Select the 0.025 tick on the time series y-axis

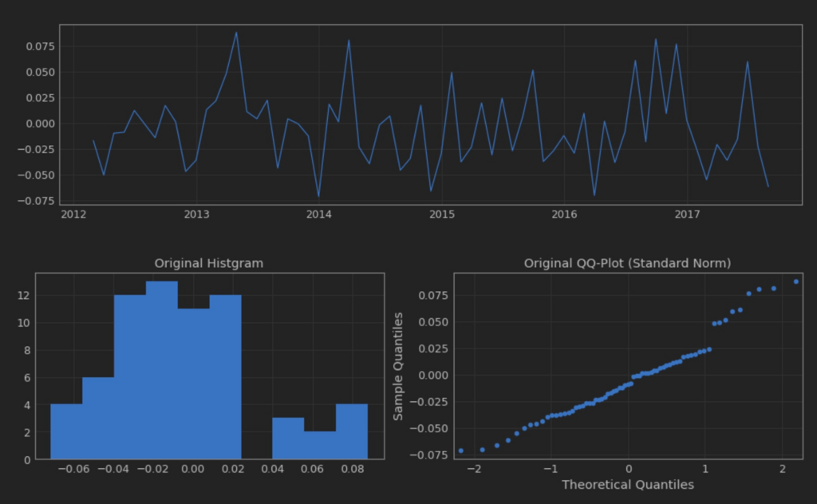click(x=41, y=98)
